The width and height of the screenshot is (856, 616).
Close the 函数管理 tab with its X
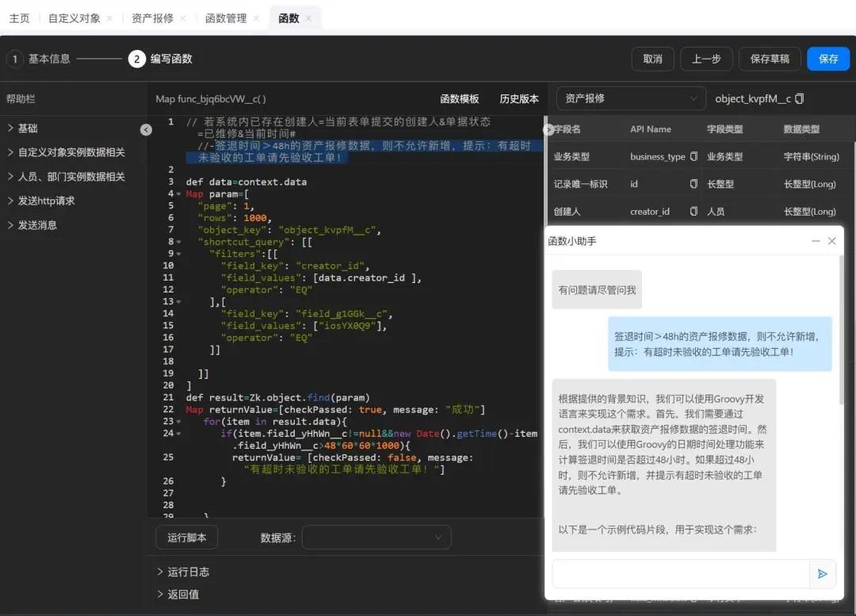[x=257, y=18]
